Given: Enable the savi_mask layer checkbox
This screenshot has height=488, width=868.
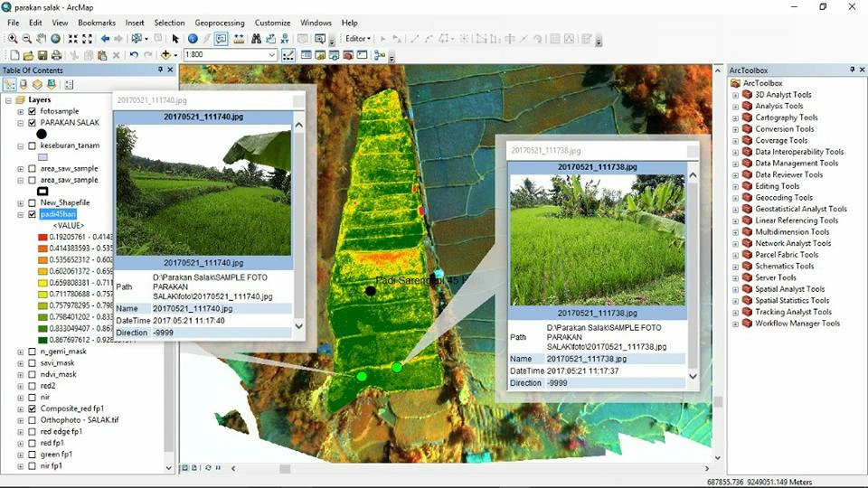Looking at the screenshot, I should pyautogui.click(x=33, y=363).
